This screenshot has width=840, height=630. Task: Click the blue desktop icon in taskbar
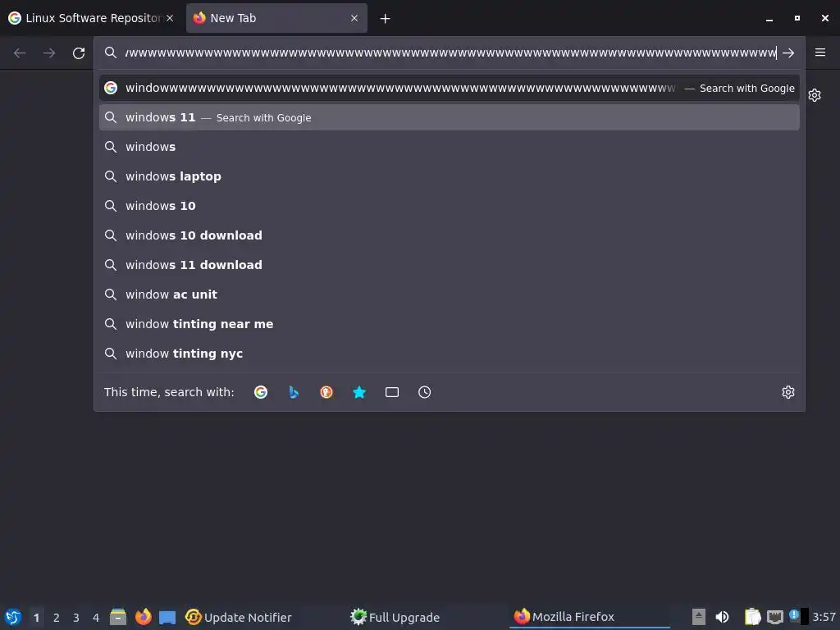point(167,618)
